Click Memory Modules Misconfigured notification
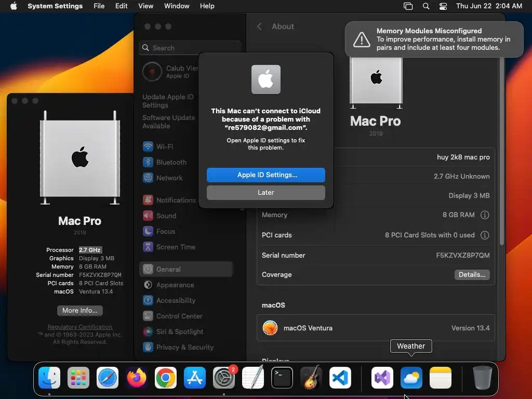Viewport: 532px width, 399px height. tap(434, 39)
